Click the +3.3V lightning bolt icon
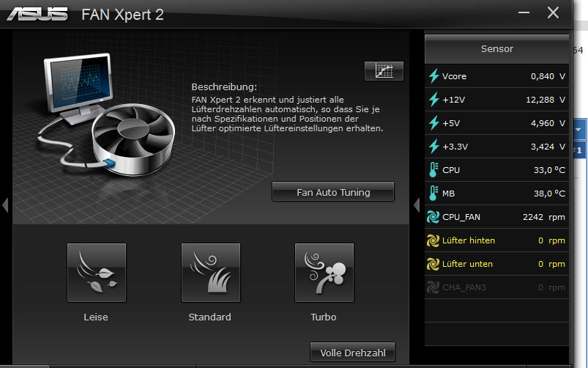588x368 pixels. [x=434, y=147]
